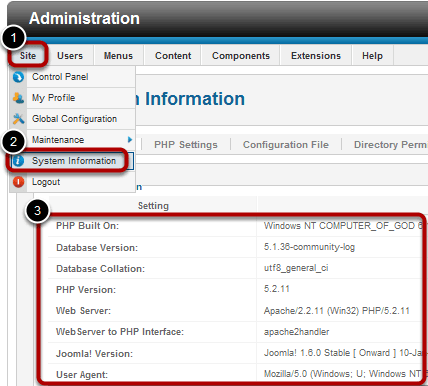Switch to the PHP Settings tab
Viewport: 428px width, 386px height.
coord(186,145)
